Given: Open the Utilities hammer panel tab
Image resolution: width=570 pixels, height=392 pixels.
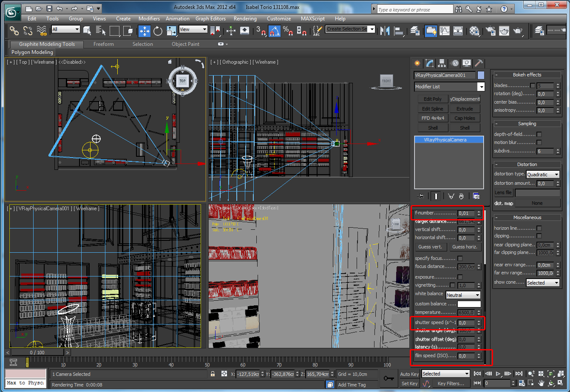Looking at the screenshot, I should [479, 63].
